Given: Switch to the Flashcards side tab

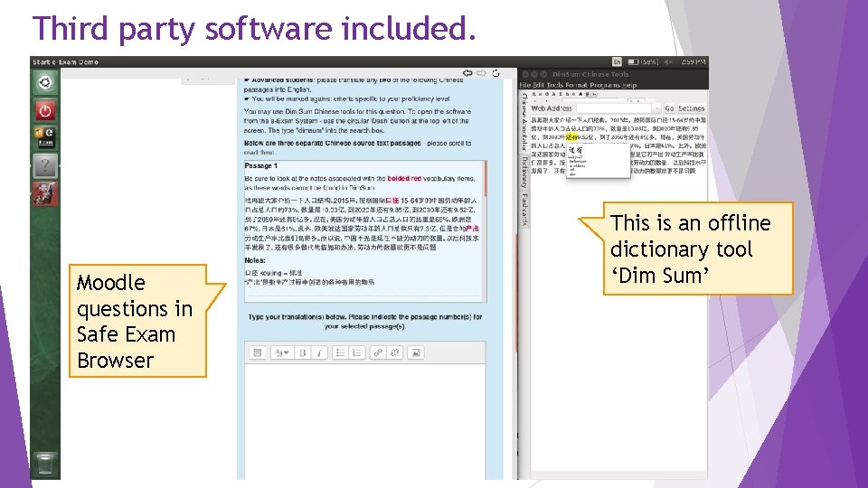Looking at the screenshot, I should coord(524,210).
